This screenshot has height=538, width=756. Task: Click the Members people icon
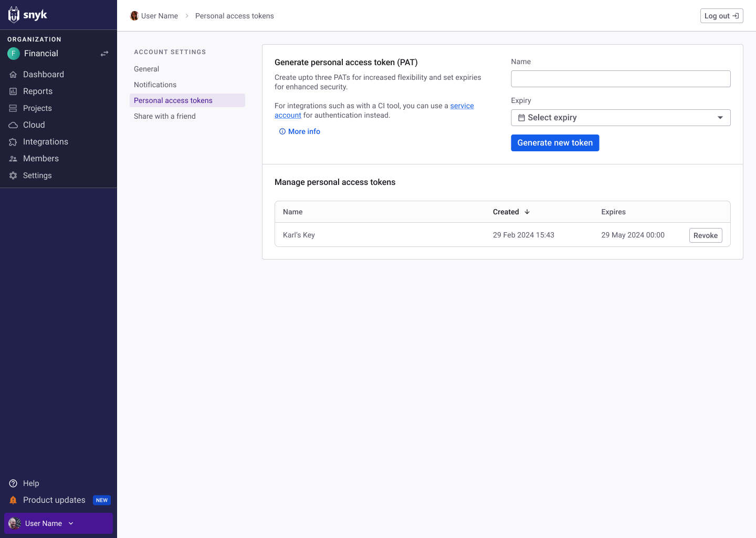(x=13, y=159)
